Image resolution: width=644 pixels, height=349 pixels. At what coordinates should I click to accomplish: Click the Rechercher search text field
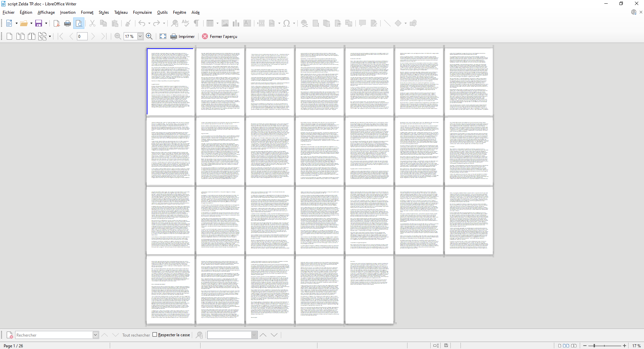[x=54, y=335]
